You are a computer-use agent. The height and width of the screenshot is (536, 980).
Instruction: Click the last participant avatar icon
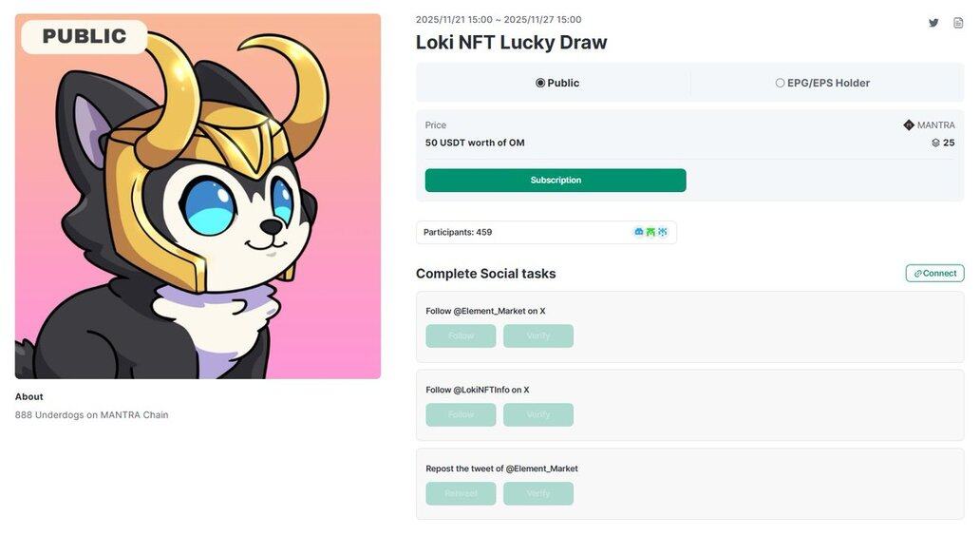(662, 232)
